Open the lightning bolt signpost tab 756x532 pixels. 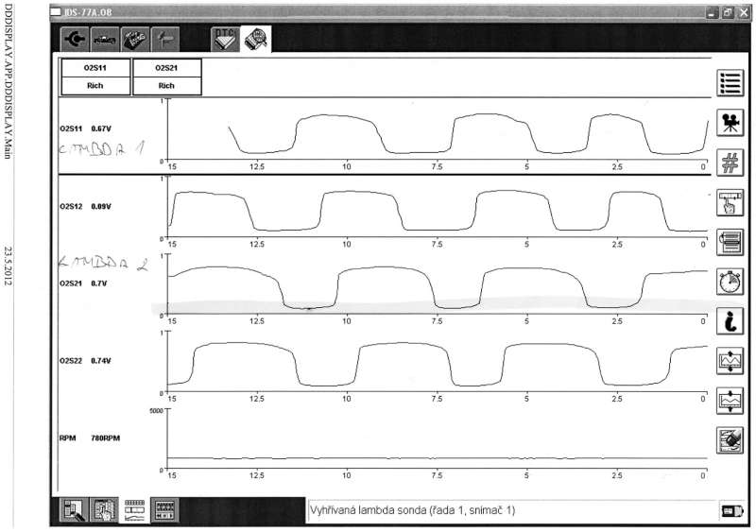(x=165, y=39)
